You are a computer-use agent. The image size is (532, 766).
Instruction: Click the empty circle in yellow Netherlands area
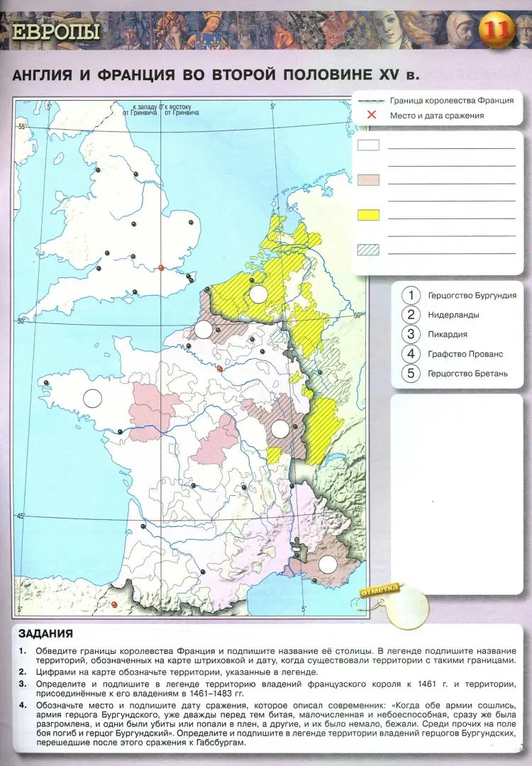258,294
